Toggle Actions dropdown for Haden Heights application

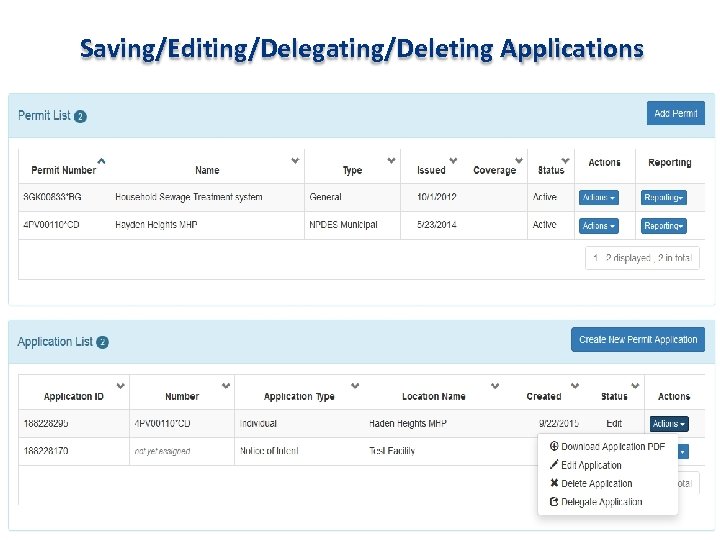click(669, 424)
